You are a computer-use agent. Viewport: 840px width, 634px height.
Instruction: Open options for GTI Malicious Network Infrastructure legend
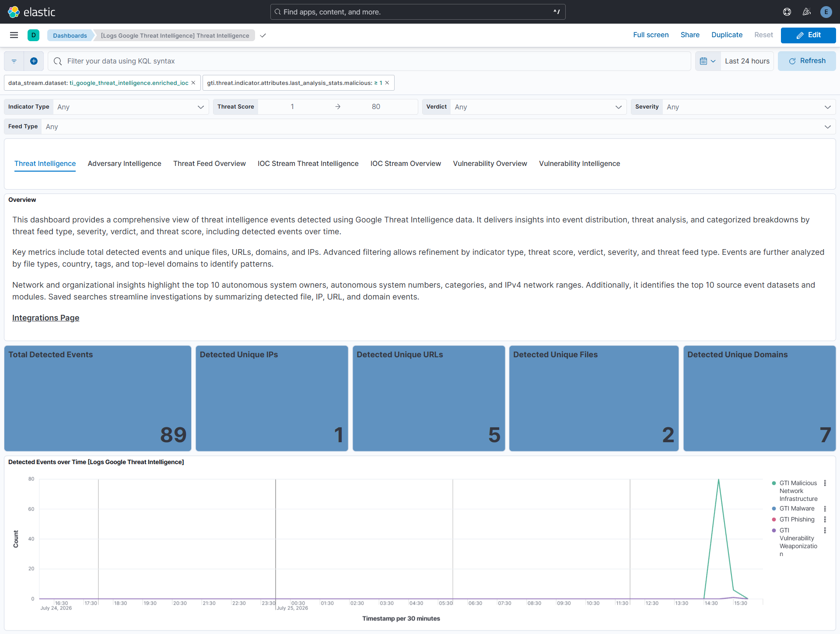[x=825, y=483]
